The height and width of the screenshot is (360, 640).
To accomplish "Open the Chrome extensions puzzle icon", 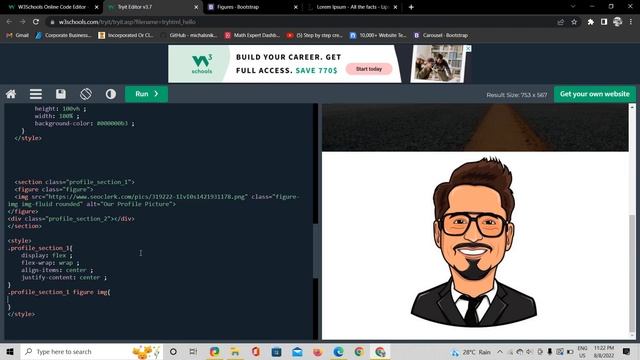I will tap(591, 22).
